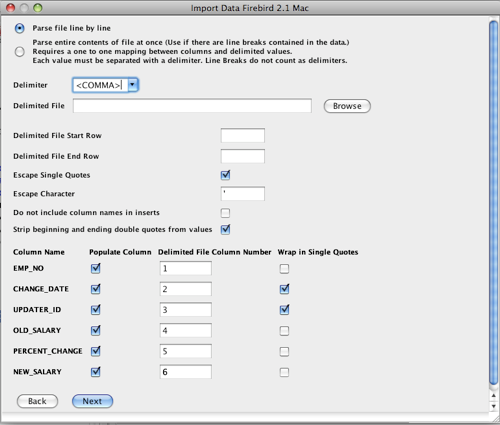Click the scrollbar down arrow
500x425 pixels.
494,406
